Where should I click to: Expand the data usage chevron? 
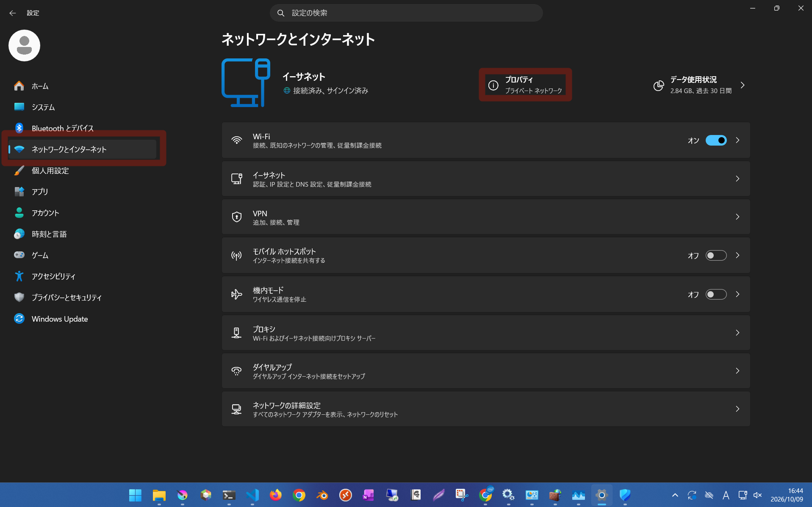tap(743, 85)
